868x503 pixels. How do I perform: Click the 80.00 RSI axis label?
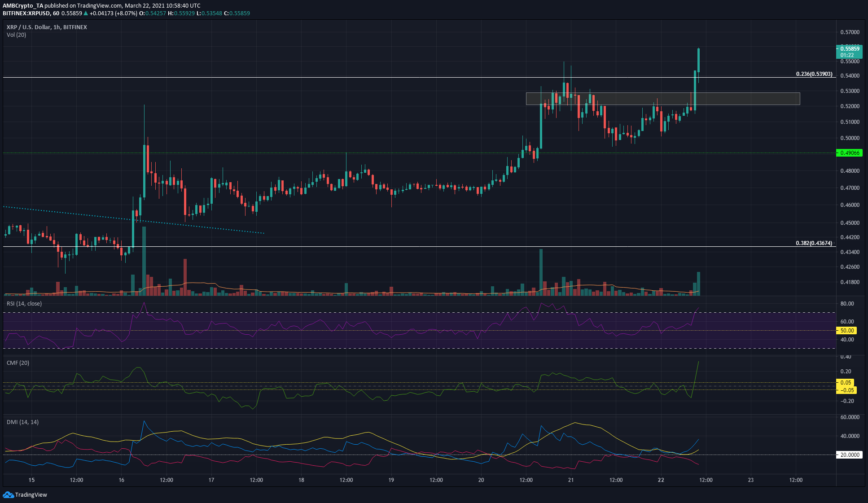coord(847,304)
